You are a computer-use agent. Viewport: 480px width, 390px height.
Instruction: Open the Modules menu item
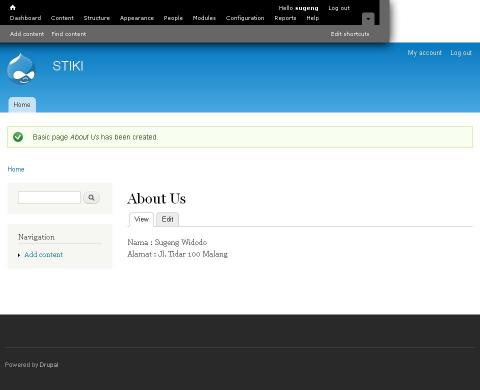[204, 18]
